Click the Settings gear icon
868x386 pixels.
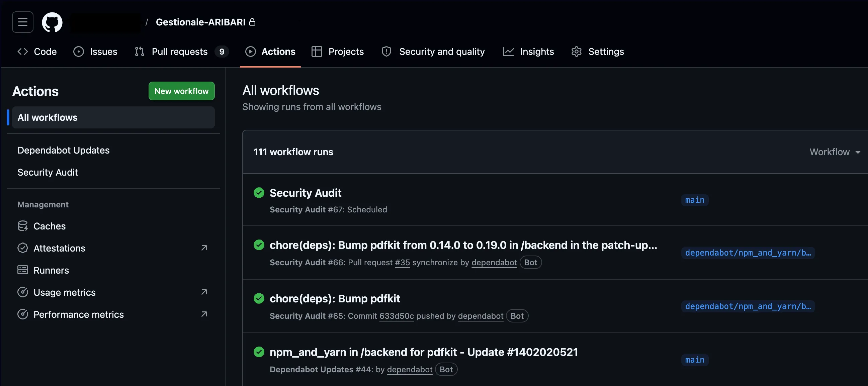[577, 52]
